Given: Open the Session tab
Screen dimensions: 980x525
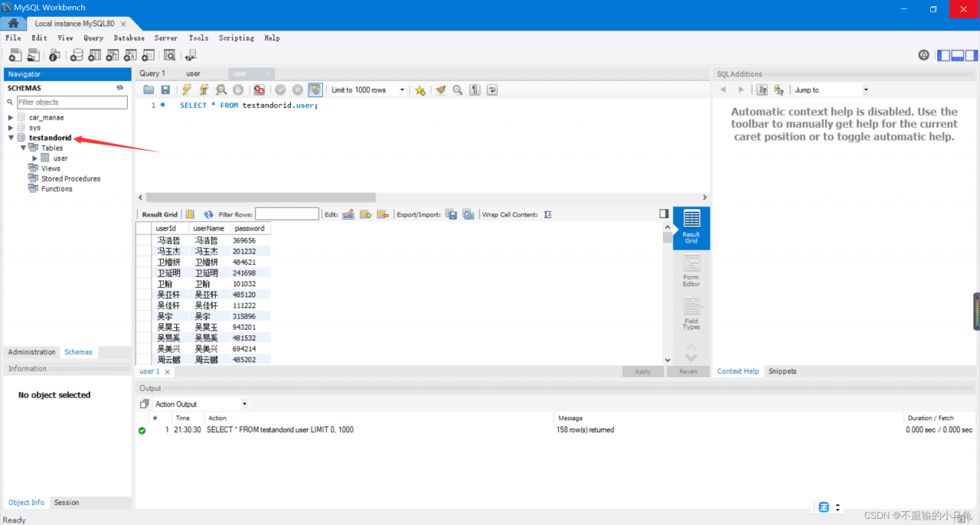Looking at the screenshot, I should [x=67, y=503].
